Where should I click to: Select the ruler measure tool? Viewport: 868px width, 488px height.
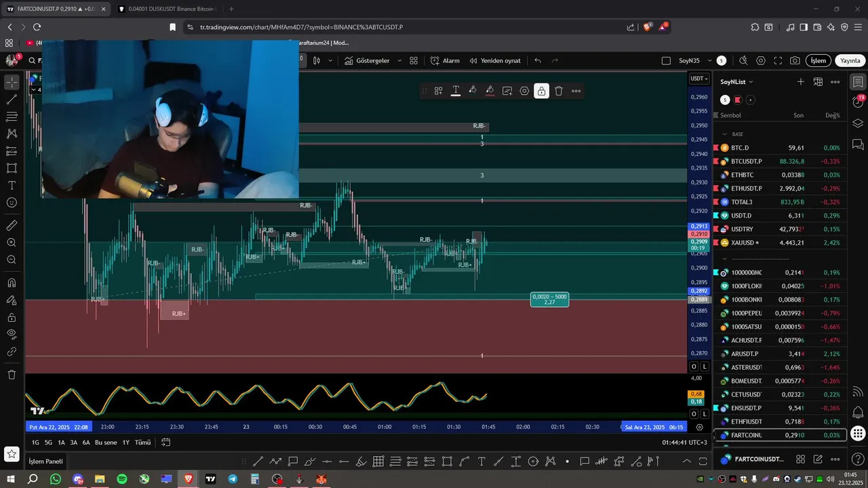coord(12,225)
